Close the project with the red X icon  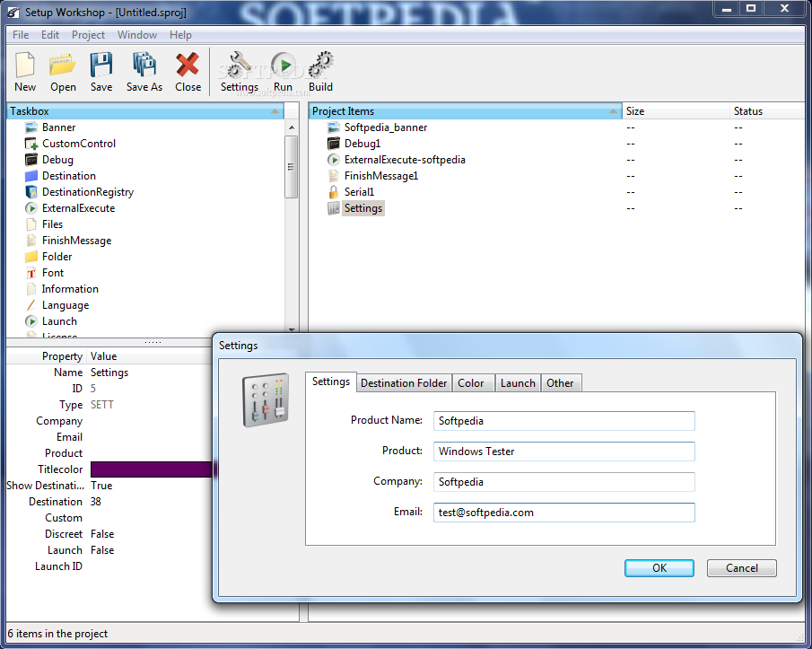coord(188,66)
